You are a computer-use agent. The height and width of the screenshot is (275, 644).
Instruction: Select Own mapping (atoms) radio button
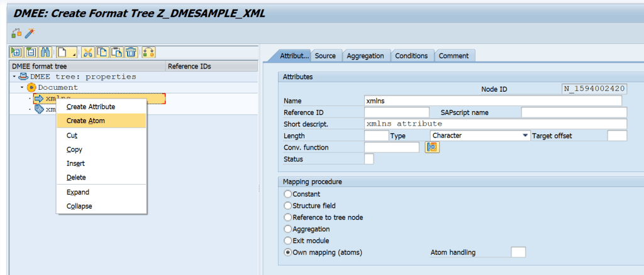pos(288,252)
